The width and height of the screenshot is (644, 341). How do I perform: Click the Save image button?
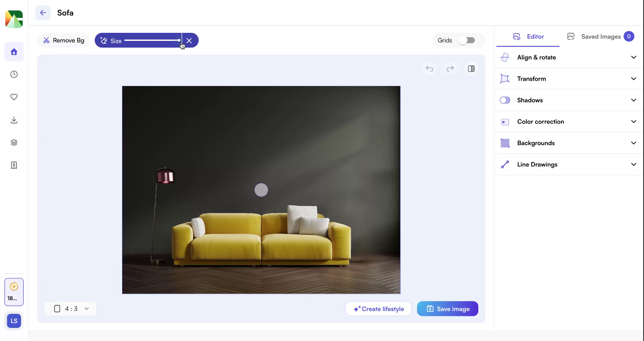447,309
